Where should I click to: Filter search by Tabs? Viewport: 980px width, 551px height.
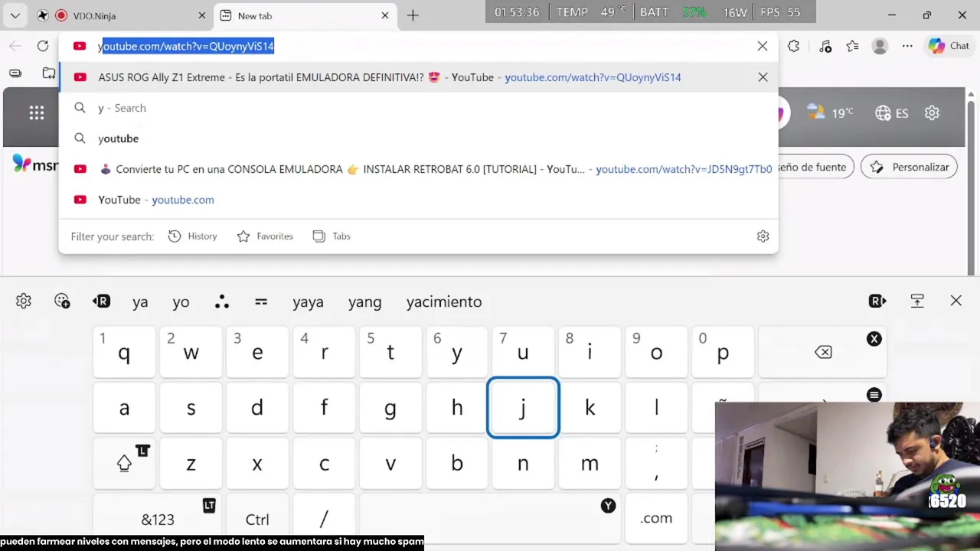(x=332, y=236)
